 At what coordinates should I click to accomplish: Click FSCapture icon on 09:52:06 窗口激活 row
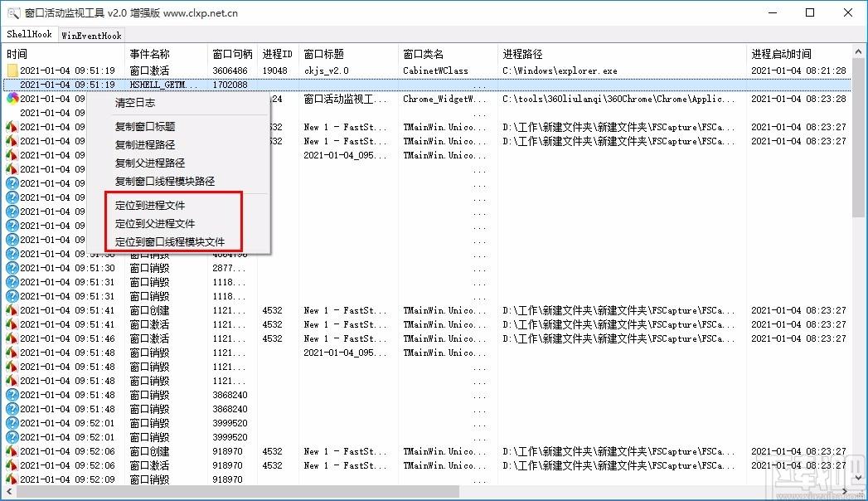[x=12, y=465]
